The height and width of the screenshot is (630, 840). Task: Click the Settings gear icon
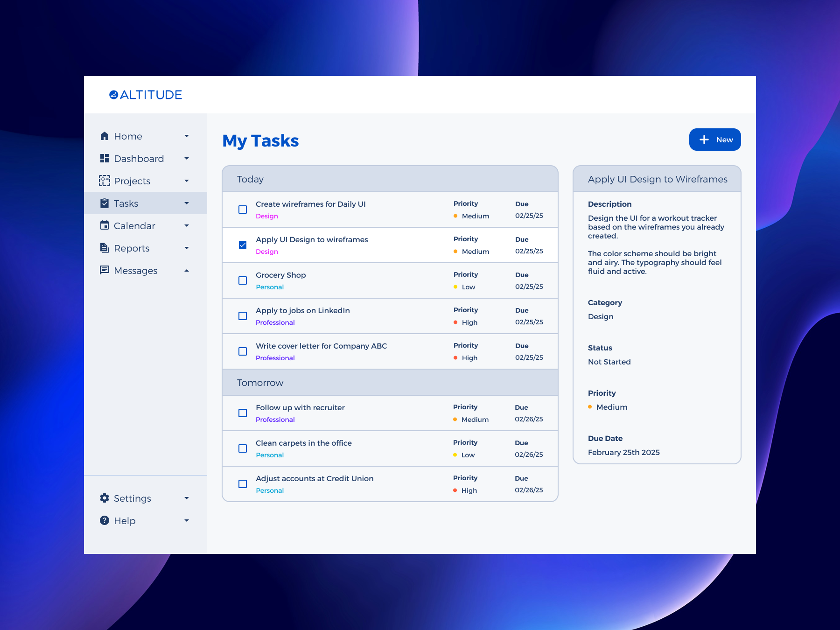coord(105,498)
